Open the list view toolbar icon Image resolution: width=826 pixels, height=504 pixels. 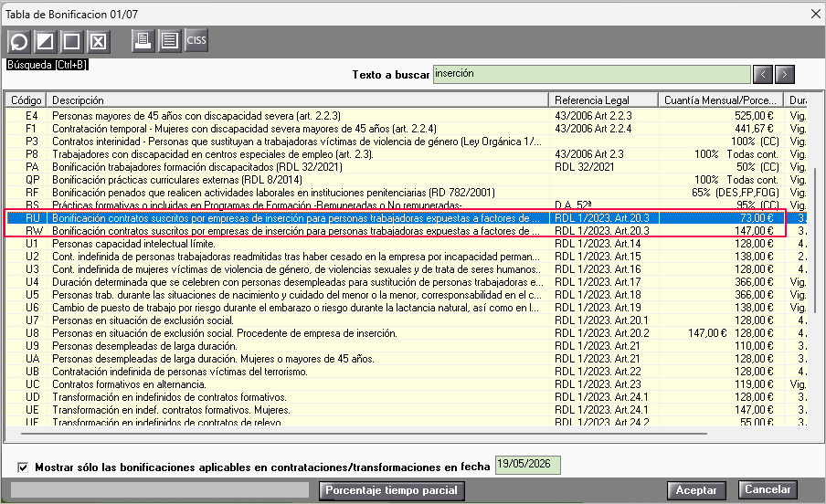169,40
